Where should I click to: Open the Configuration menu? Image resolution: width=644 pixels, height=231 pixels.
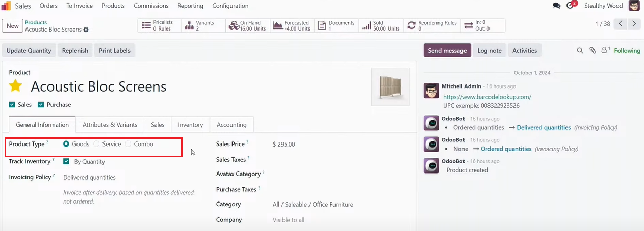tap(230, 6)
